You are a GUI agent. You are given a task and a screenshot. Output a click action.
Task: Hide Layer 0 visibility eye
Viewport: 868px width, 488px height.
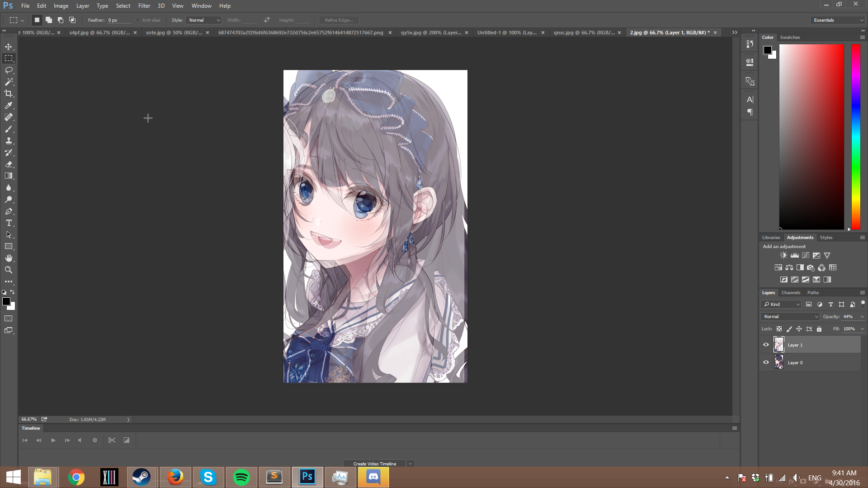coord(766,362)
